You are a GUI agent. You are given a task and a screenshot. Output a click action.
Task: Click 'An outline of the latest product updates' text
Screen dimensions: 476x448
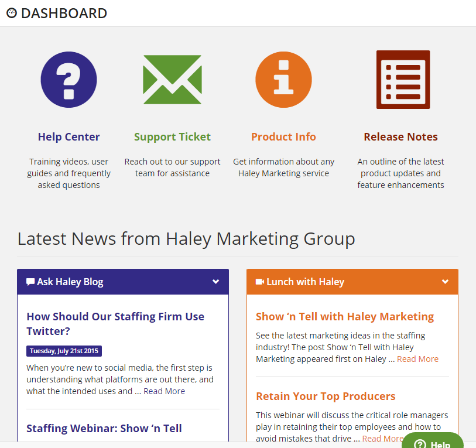coord(400,173)
